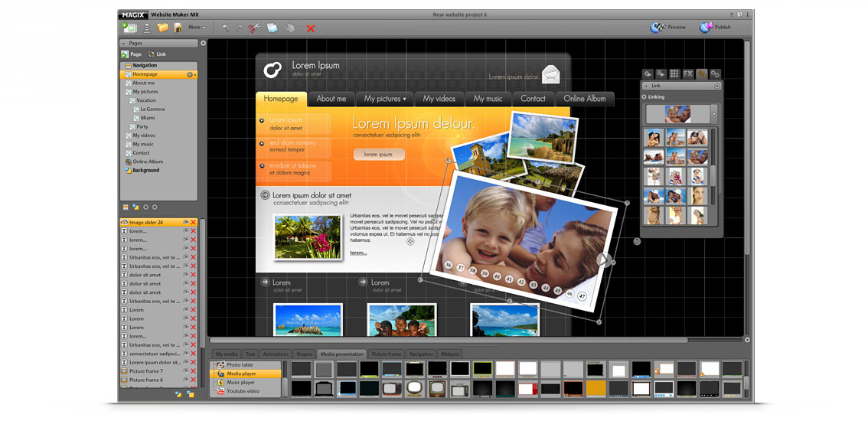868x421 pixels.
Task: Open the Shapes tab
Action: (x=305, y=354)
